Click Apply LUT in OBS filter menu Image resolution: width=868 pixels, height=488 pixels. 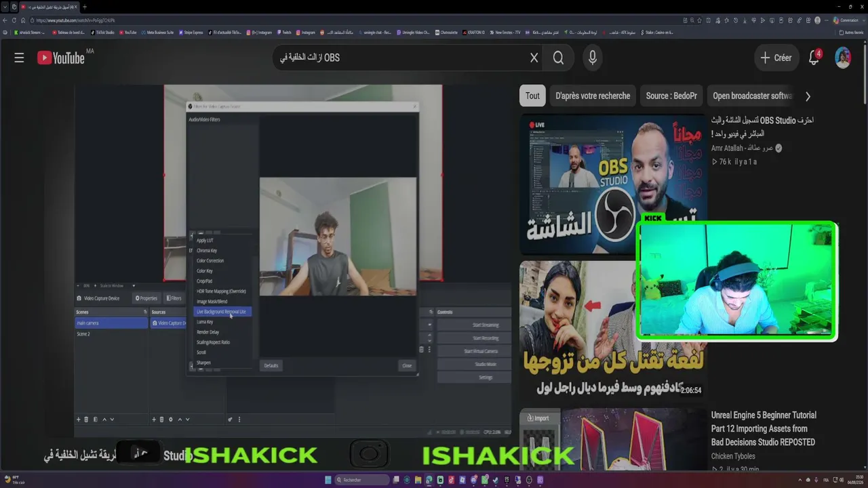click(x=205, y=241)
